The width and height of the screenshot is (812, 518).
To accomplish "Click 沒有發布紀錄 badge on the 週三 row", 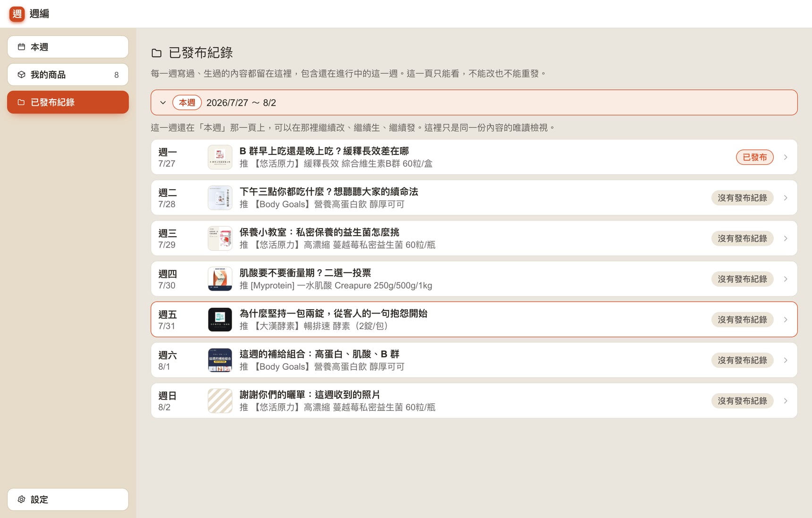I will coord(742,238).
